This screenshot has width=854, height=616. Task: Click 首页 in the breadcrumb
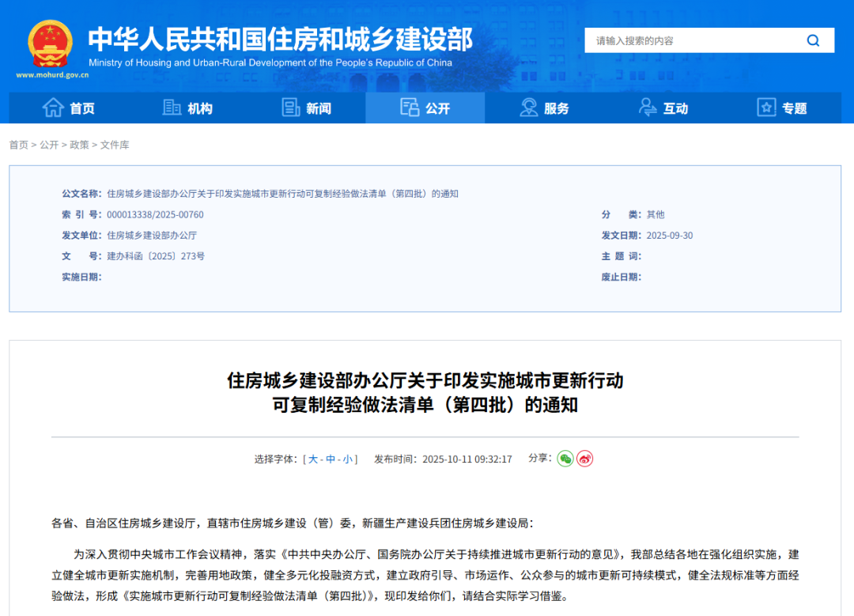18,145
